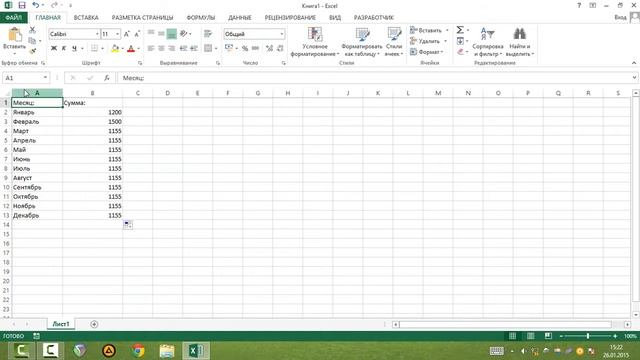This screenshot has width=640, height=360.
Task: Click Merge and Center icon
Action: click(208, 49)
